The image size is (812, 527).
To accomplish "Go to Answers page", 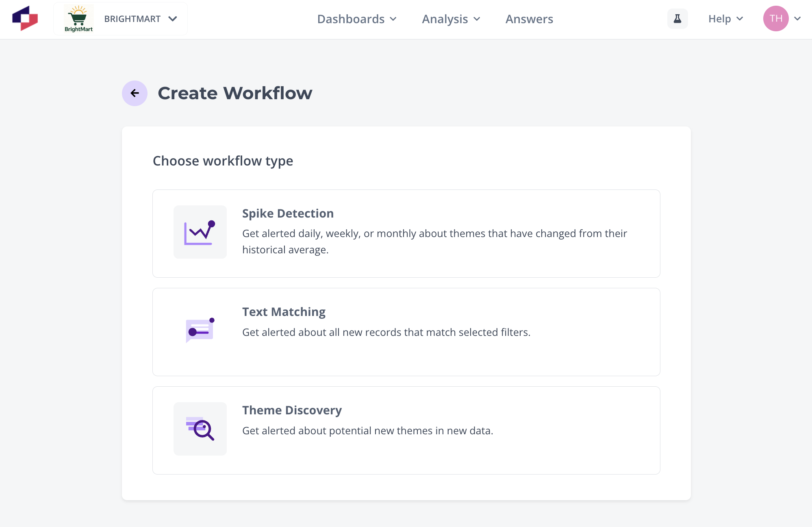I will click(x=529, y=19).
